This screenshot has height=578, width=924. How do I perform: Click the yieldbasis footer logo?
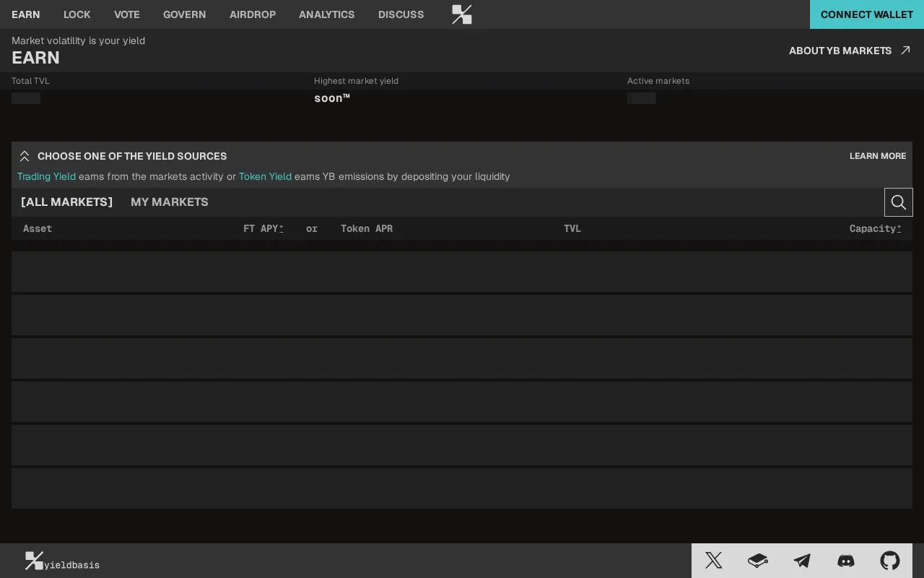click(x=62, y=561)
